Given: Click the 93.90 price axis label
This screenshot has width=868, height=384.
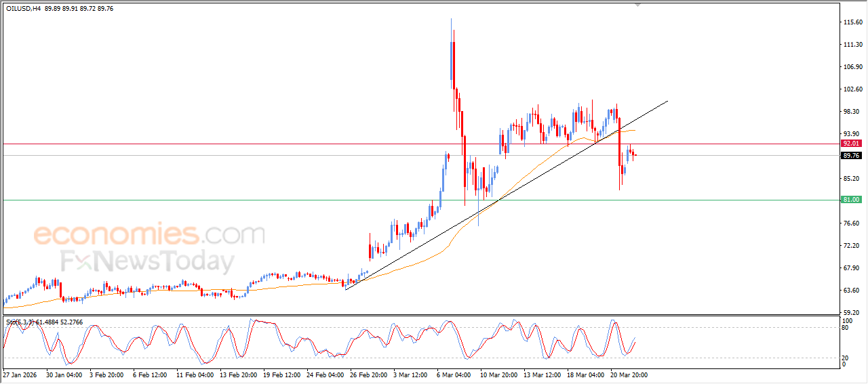Looking at the screenshot, I should [851, 134].
